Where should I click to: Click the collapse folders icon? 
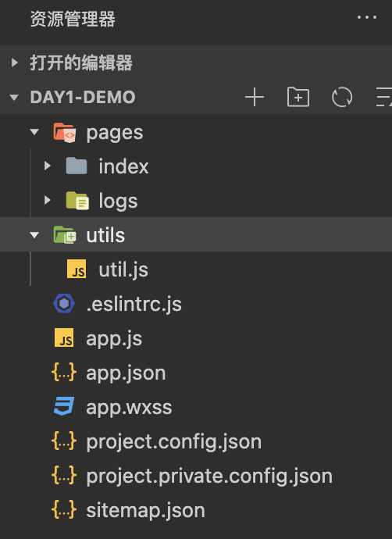click(x=384, y=98)
